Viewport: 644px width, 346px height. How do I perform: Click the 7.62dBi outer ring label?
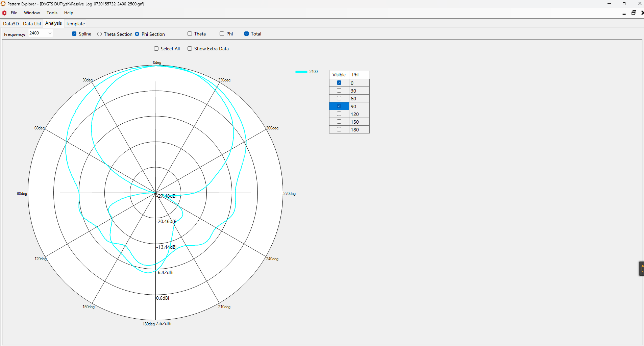(164, 323)
